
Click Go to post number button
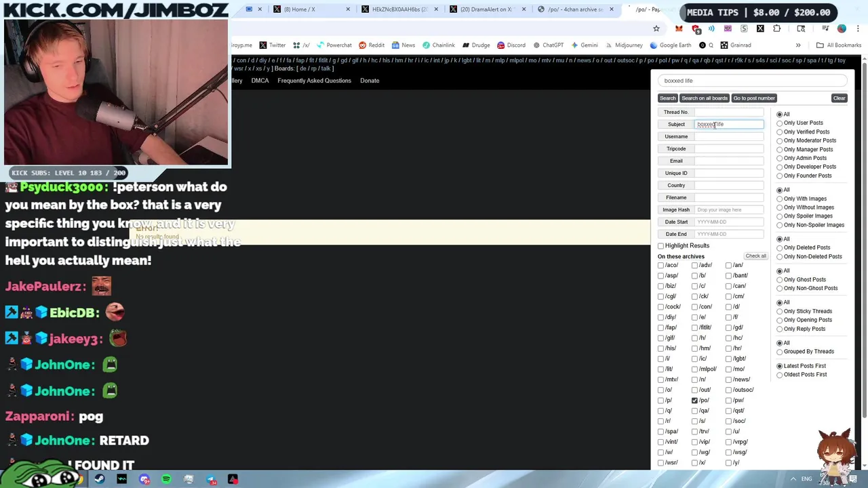click(753, 98)
